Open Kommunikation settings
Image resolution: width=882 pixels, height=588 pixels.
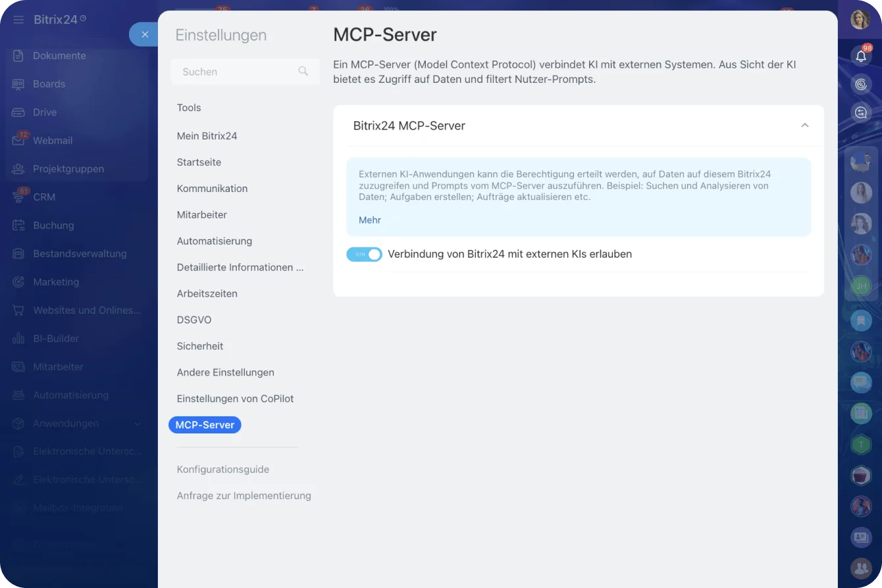point(212,189)
